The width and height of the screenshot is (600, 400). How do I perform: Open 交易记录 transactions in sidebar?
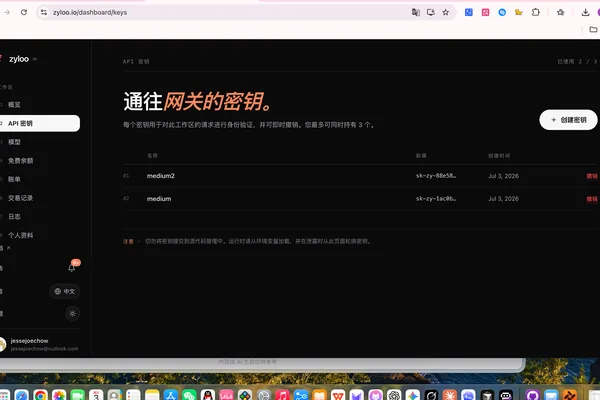tap(20, 198)
